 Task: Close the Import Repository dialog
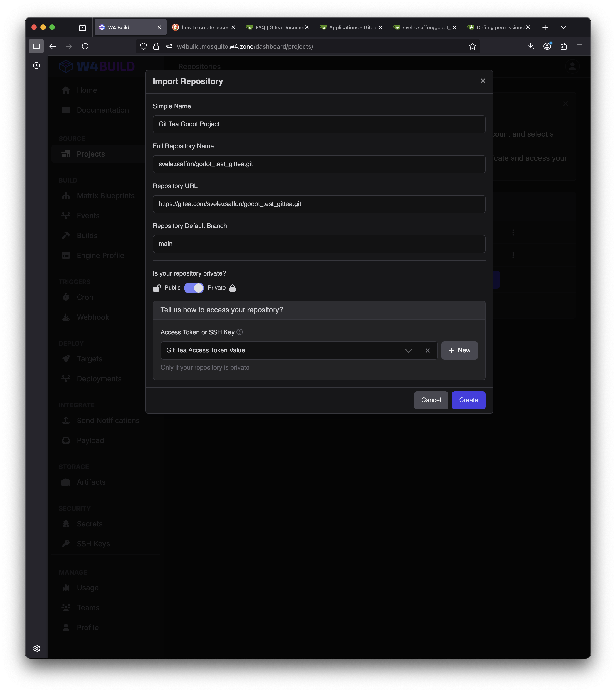point(483,81)
